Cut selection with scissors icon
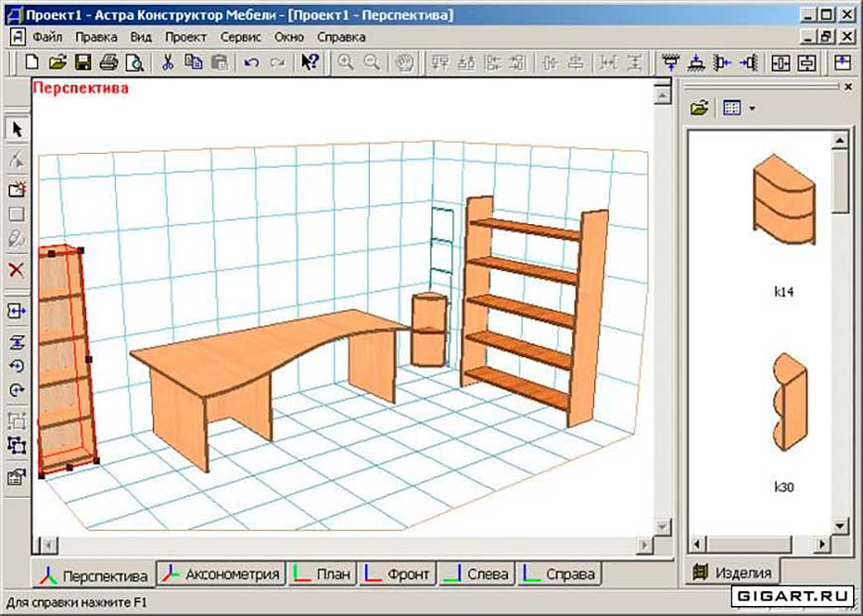Viewport: 863px width, 616px height. tap(168, 62)
